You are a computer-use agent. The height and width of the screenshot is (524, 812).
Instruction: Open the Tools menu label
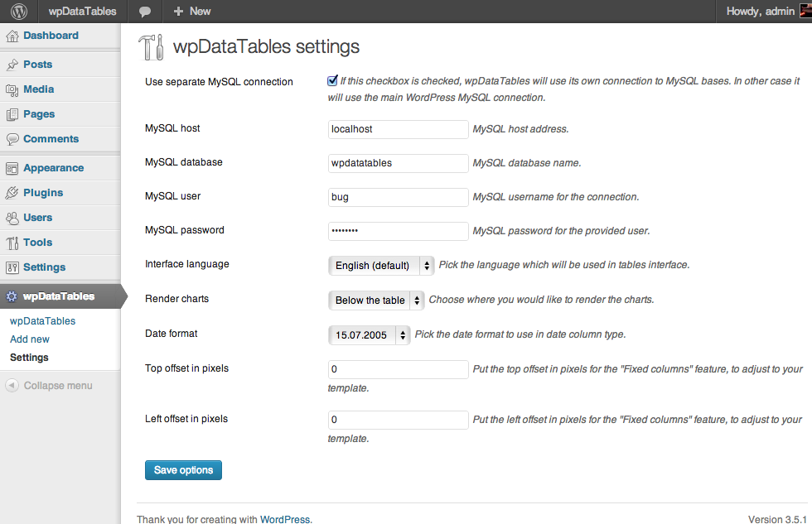38,243
